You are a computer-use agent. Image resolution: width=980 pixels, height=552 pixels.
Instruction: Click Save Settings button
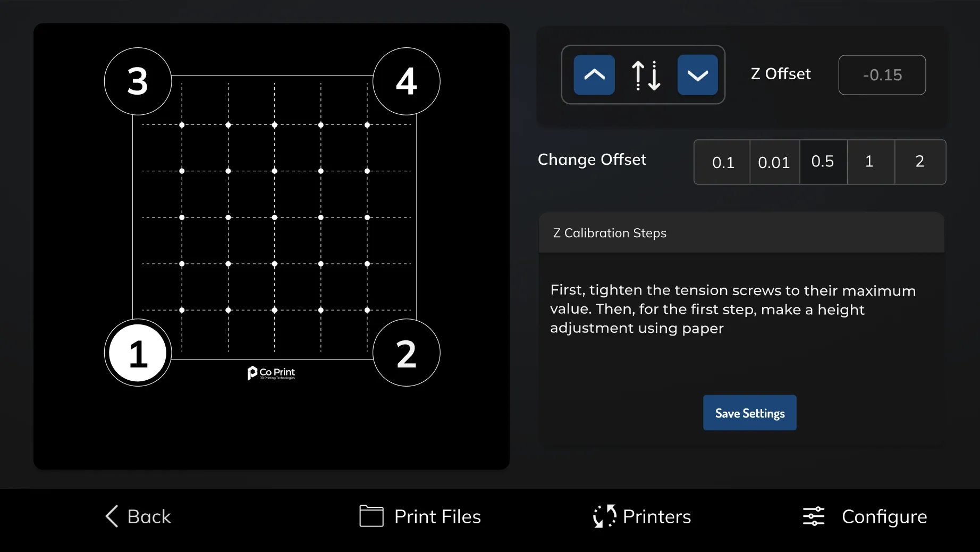pyautogui.click(x=749, y=413)
